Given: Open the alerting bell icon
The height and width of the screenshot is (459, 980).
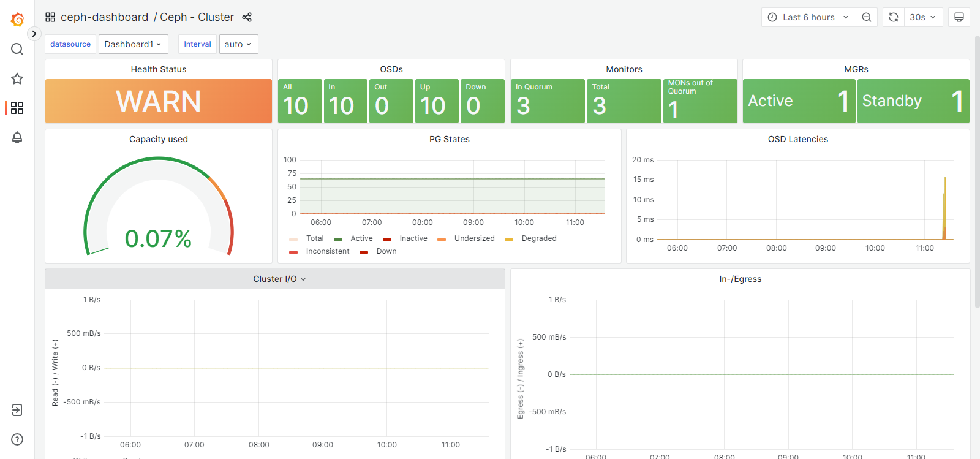Looking at the screenshot, I should pyautogui.click(x=17, y=137).
